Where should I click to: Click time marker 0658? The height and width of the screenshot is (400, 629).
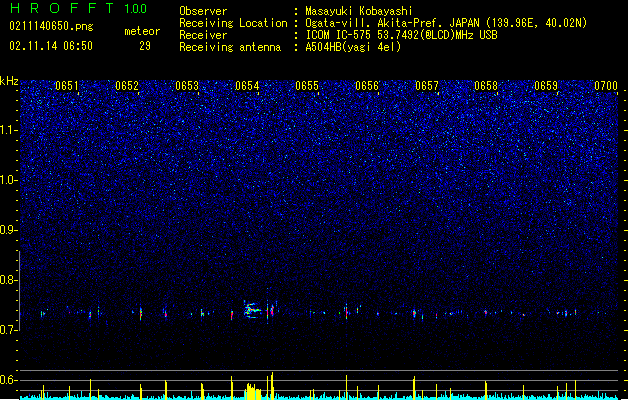click(x=486, y=86)
